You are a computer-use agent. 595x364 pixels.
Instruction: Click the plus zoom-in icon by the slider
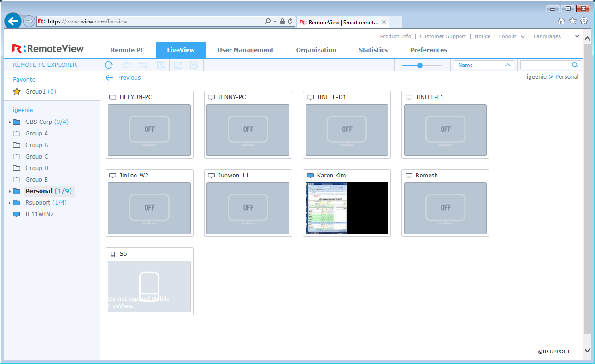(x=446, y=65)
